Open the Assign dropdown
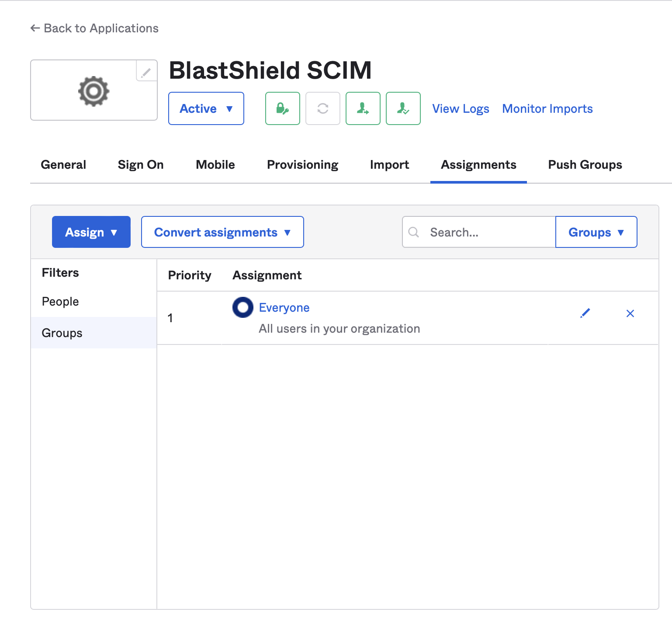 91,232
